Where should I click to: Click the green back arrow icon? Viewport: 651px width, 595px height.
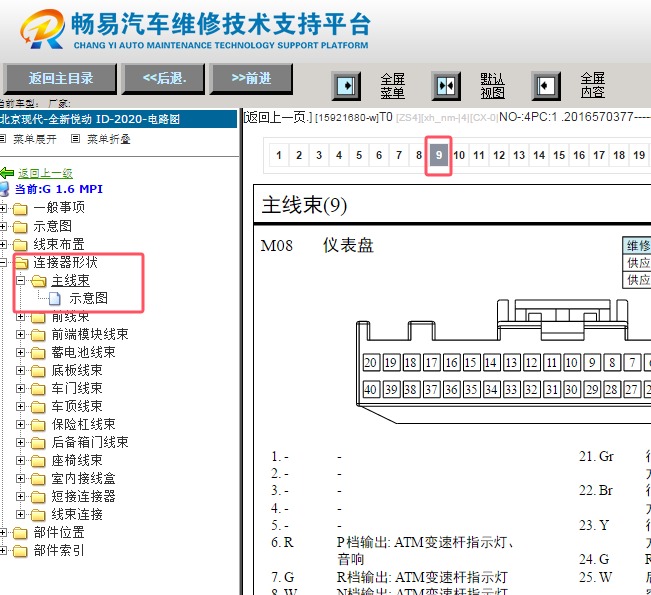(7, 173)
